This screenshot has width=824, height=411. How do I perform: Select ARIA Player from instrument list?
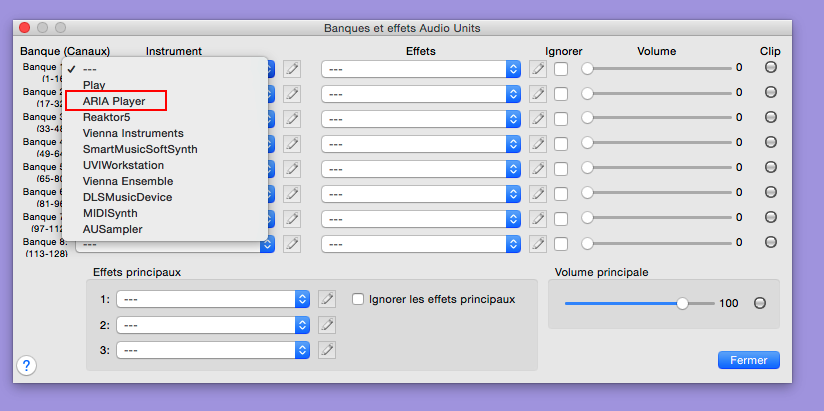point(114,101)
